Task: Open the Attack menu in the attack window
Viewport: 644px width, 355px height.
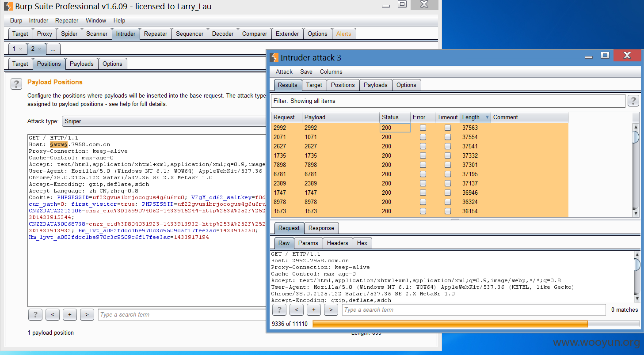Action: click(284, 72)
